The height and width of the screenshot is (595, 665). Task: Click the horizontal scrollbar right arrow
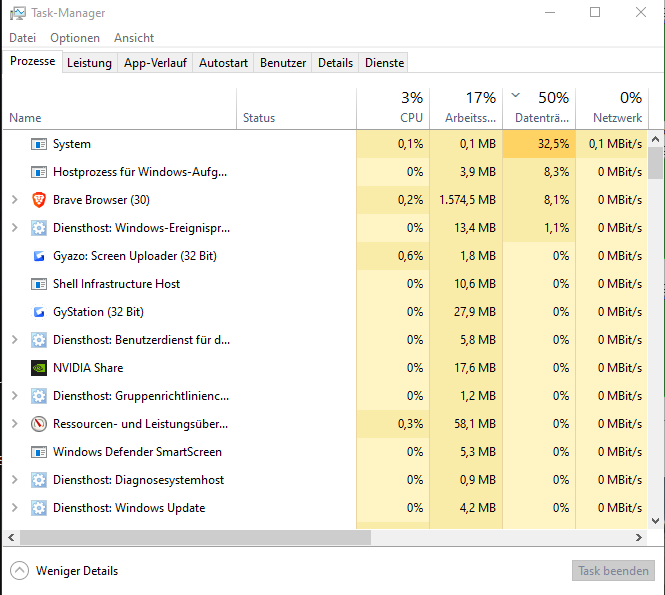click(638, 538)
